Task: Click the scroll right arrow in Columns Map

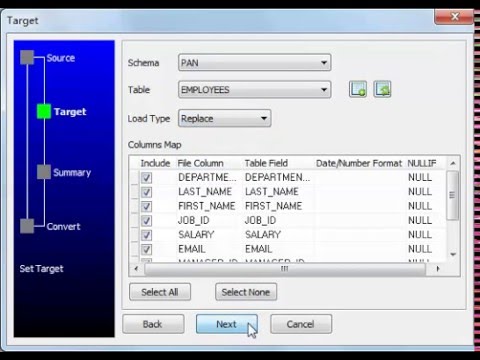Action: point(438,269)
